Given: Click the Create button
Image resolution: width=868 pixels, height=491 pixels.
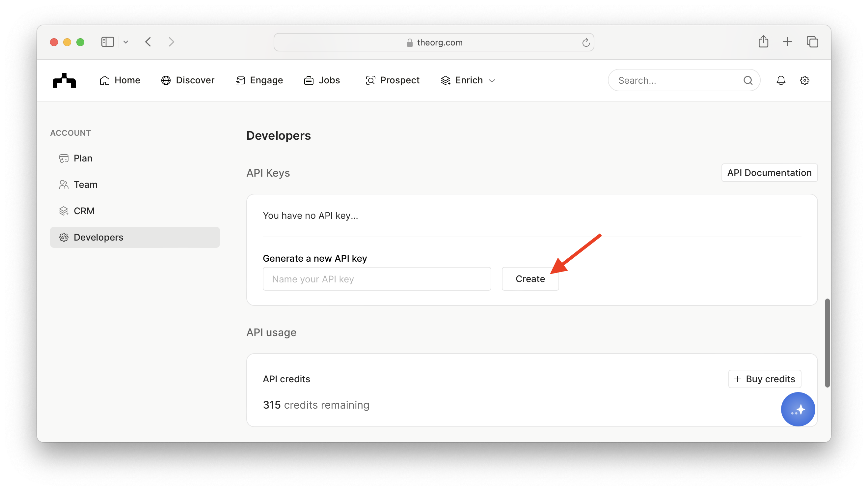Looking at the screenshot, I should [x=530, y=279].
